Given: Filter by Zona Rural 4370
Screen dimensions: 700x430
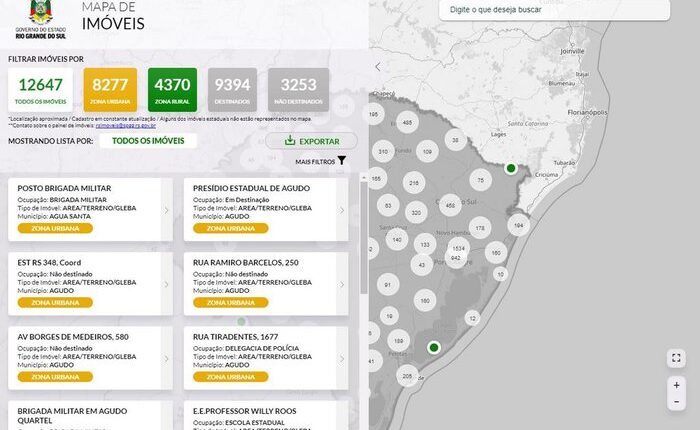Looking at the screenshot, I should point(171,89).
